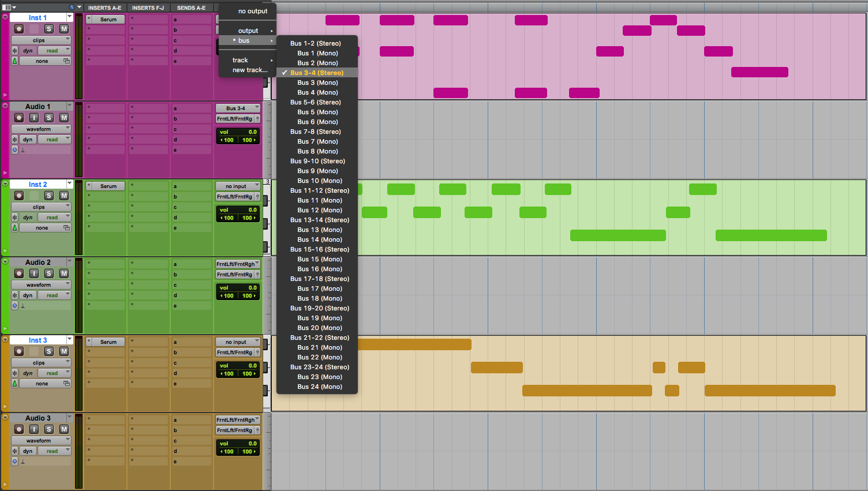Screen dimensions: 868x491
Task: Mute the Audio 3 track
Action: pos(64,429)
